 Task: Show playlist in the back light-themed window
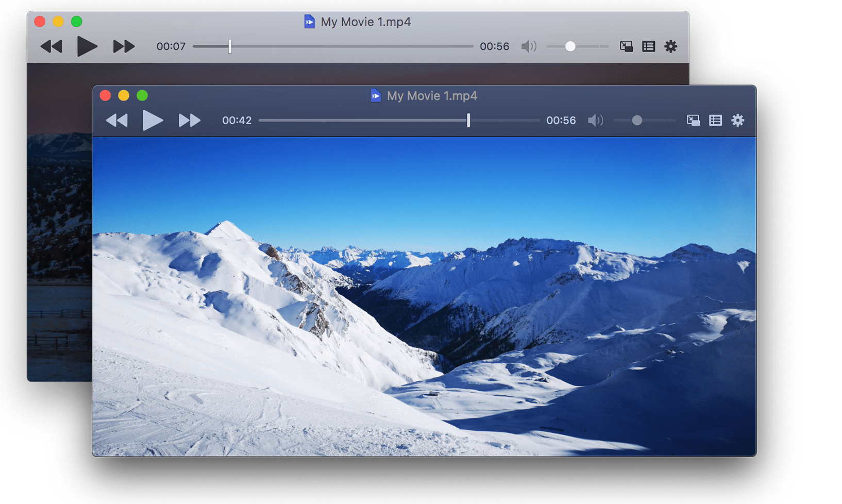coord(648,46)
